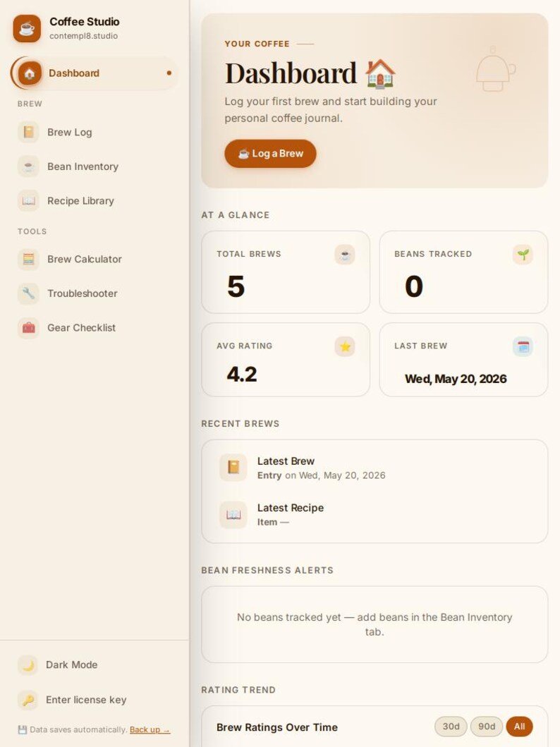
Task: Click the 4.2 average rating value
Action: [242, 374]
